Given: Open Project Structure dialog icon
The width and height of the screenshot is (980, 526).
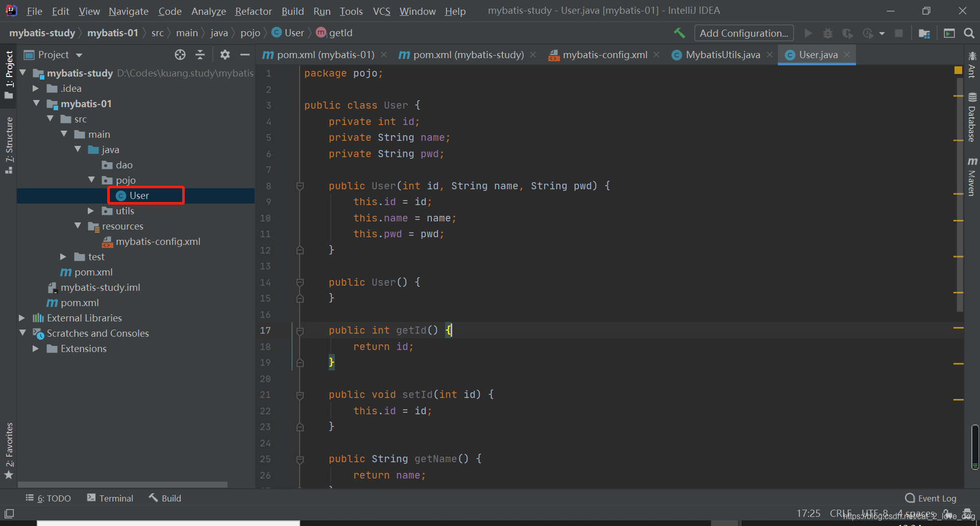Looking at the screenshot, I should tap(924, 33).
